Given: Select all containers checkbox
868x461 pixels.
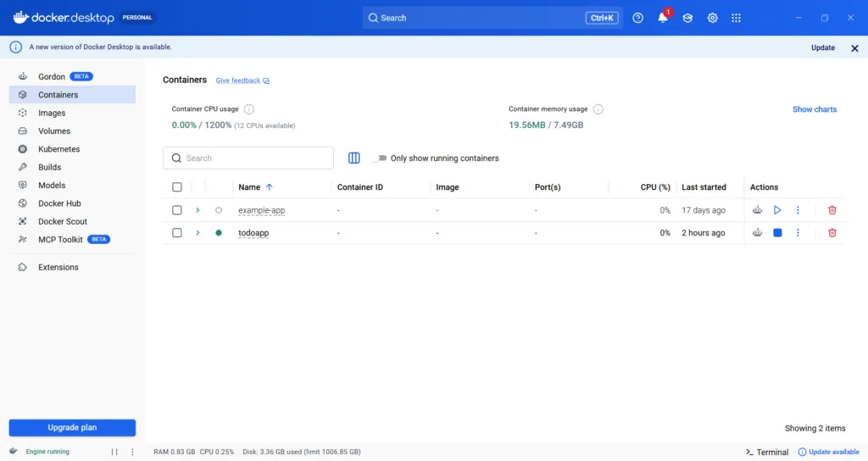Looking at the screenshot, I should [177, 187].
